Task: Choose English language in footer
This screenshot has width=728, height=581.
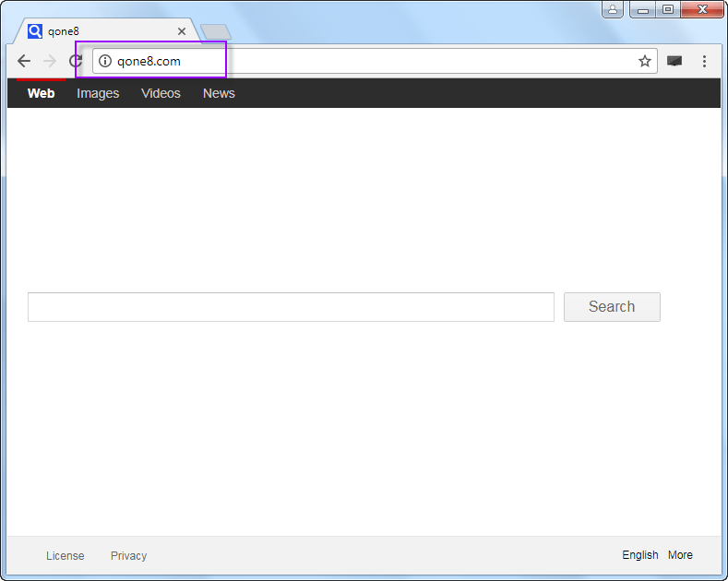Action: pos(640,555)
